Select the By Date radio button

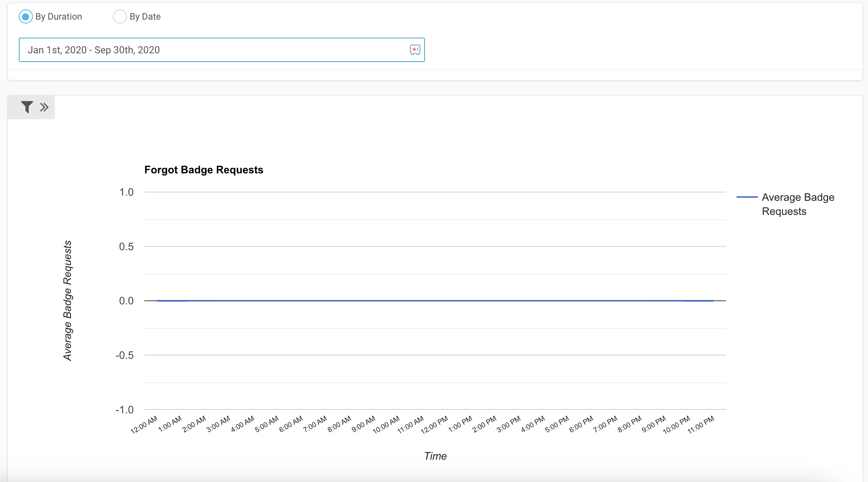[x=120, y=16]
